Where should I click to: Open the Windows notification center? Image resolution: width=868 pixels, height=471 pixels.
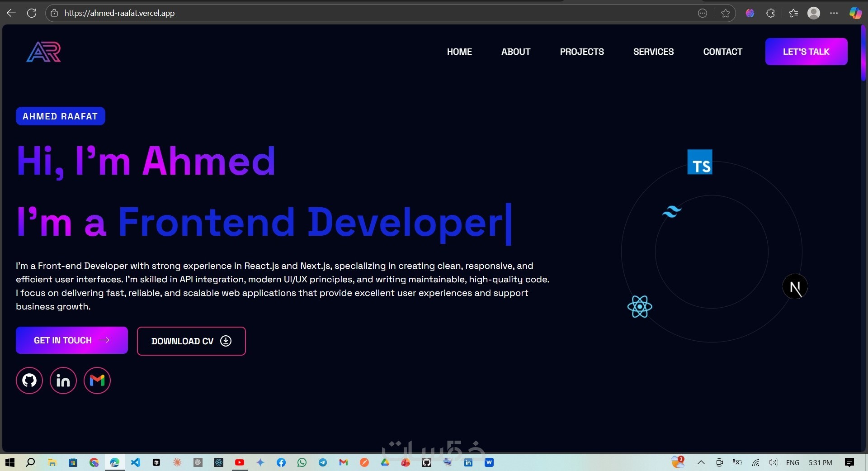coord(849,462)
